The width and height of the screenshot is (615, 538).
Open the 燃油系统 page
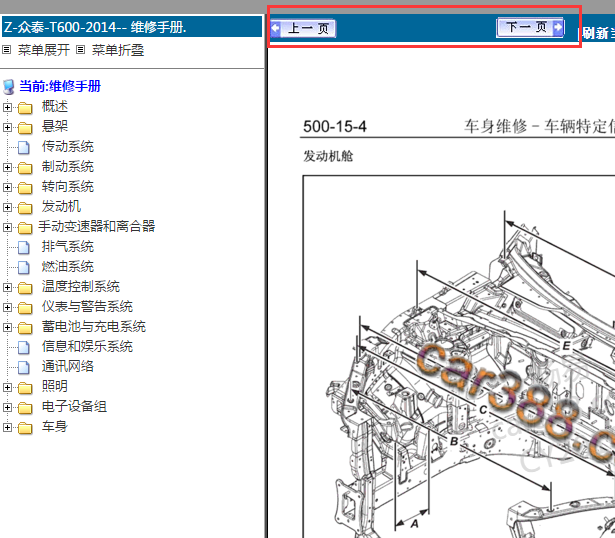[68, 266]
